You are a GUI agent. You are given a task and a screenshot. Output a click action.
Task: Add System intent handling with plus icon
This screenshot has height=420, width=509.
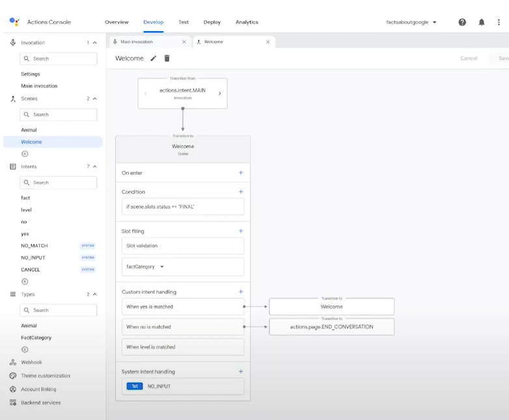coord(241,371)
